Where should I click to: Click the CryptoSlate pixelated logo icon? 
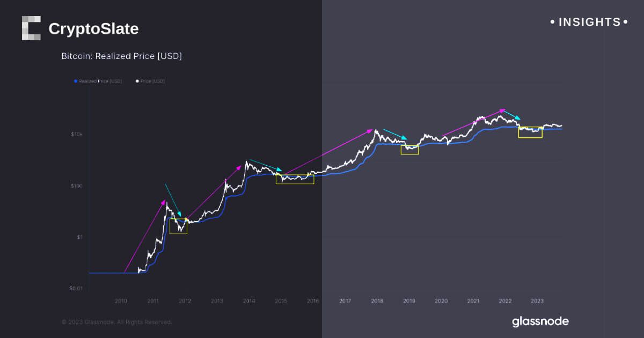pos(31,28)
